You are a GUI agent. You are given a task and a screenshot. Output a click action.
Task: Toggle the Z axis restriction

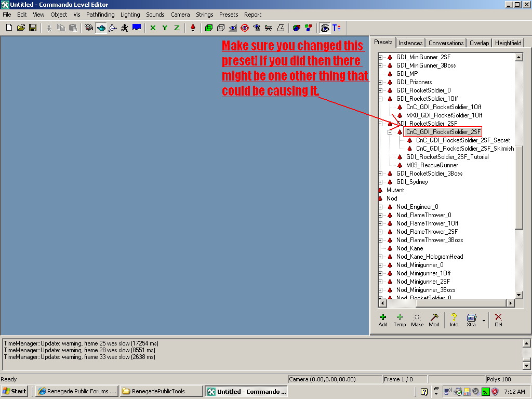(x=177, y=28)
